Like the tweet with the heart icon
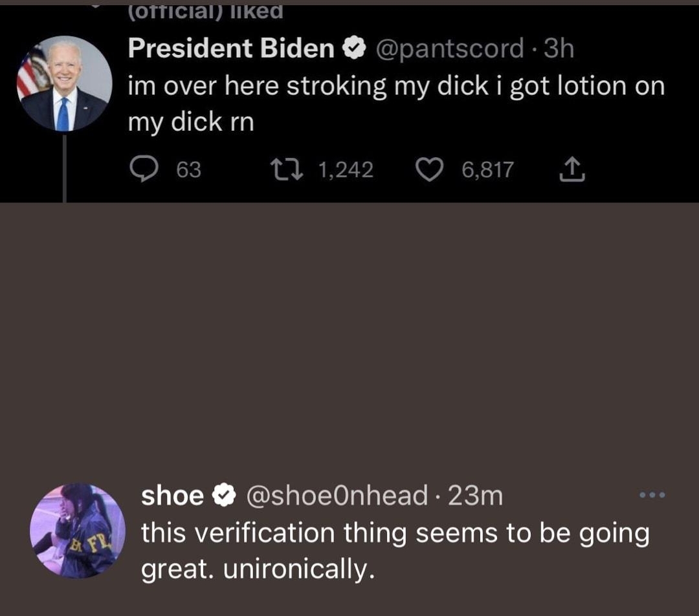 click(x=427, y=170)
